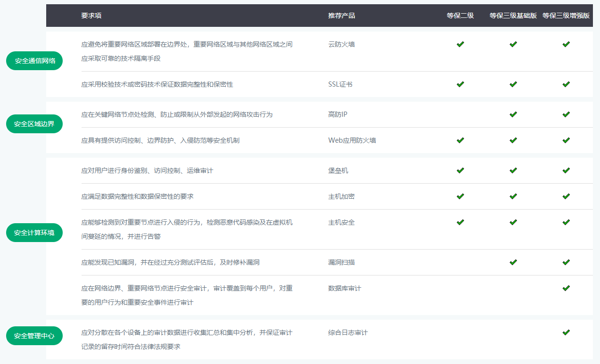Screen dimensions: 600x364
Task: Click 等保三级基础版 checkmark in the 高防IP row
Action: (x=513, y=114)
